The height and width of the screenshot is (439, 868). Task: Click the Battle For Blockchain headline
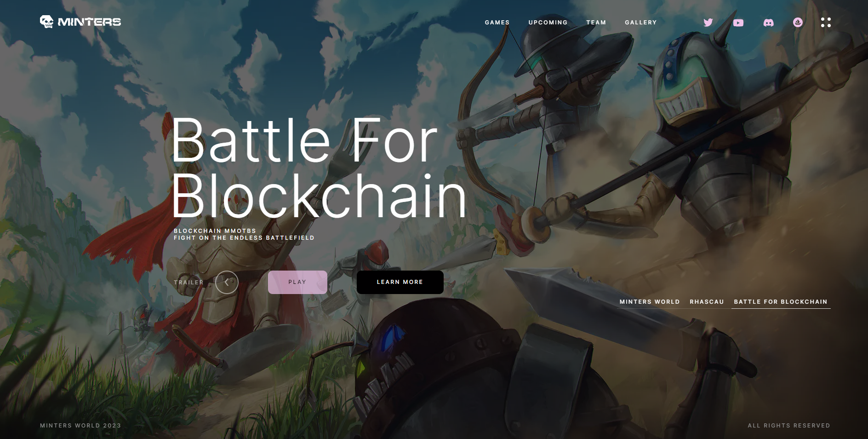click(x=319, y=168)
